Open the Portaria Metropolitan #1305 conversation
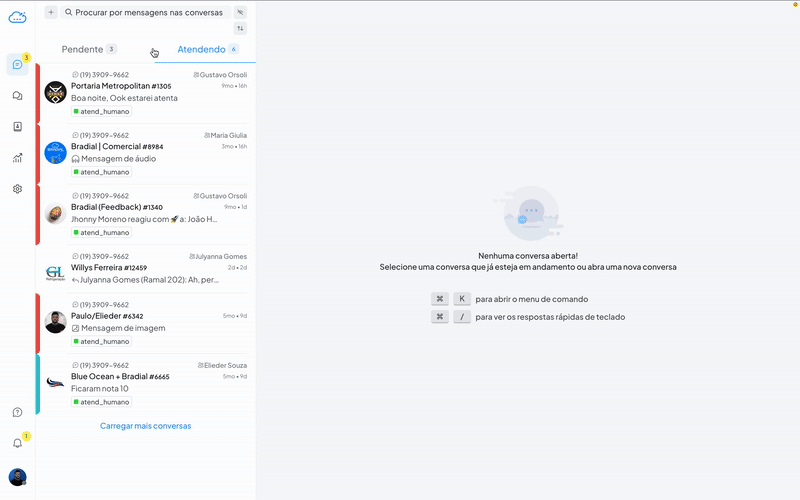This screenshot has height=500, width=800. pos(150,93)
